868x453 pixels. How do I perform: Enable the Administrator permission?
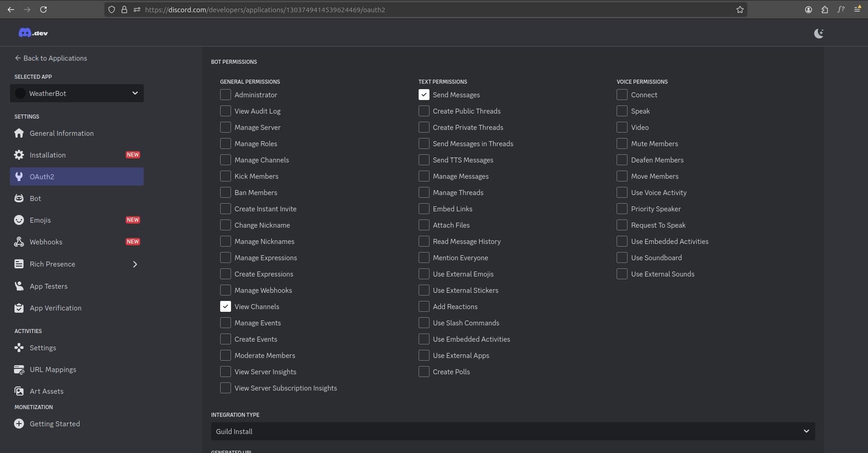click(226, 95)
